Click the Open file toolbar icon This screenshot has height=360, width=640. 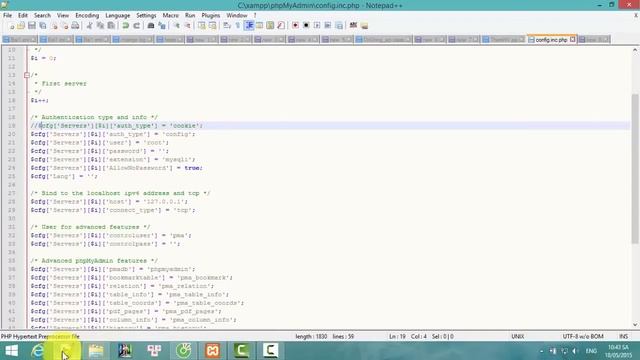pos(21,26)
